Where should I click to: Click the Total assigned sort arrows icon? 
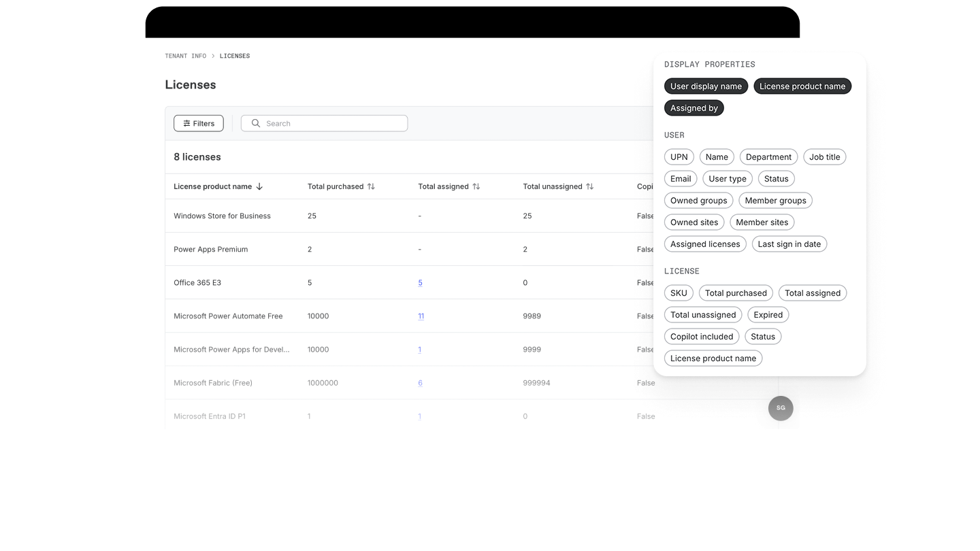[476, 186]
